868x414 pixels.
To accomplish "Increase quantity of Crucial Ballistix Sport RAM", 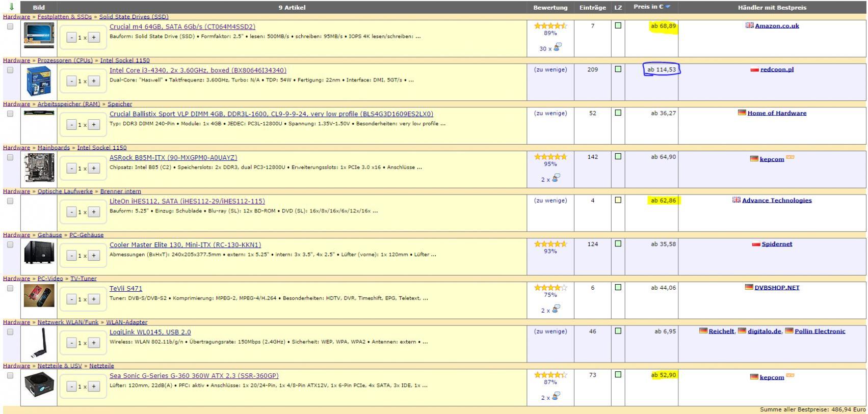I will coord(94,125).
